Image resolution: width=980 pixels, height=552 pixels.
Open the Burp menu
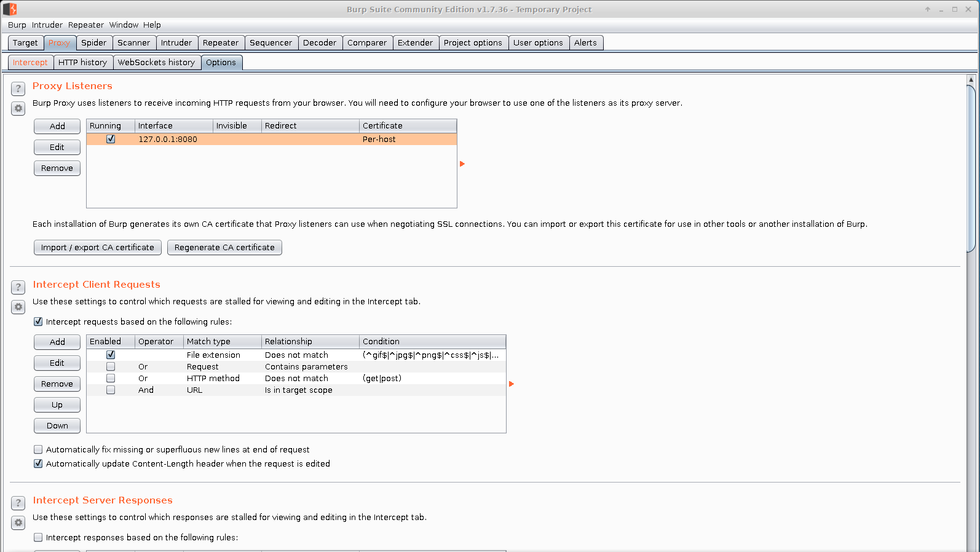pyautogui.click(x=17, y=25)
